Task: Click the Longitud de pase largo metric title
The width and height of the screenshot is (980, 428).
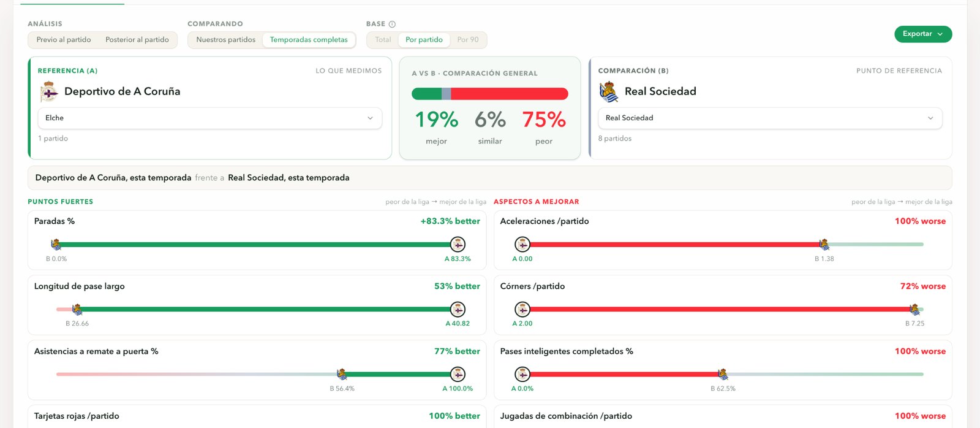Action: [x=80, y=286]
